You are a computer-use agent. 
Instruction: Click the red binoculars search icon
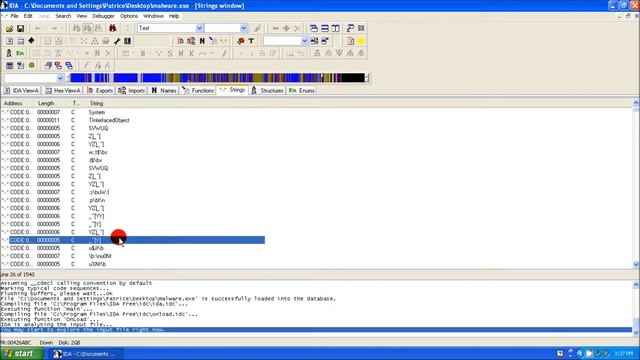pyautogui.click(x=113, y=28)
